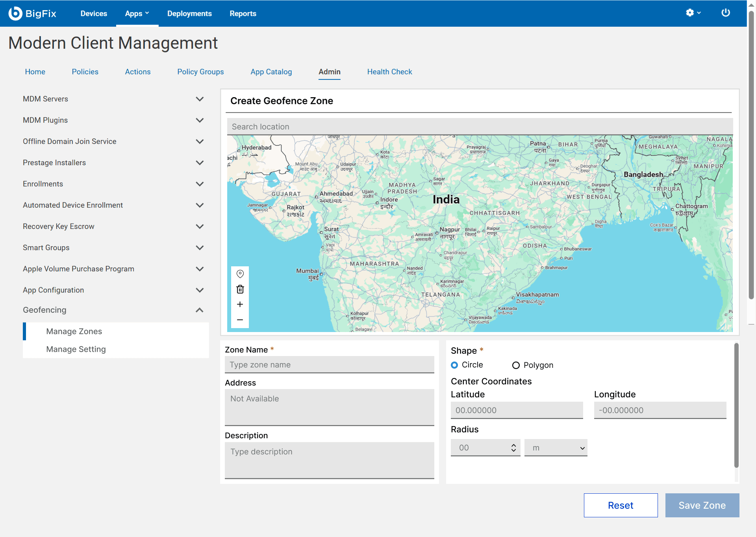This screenshot has height=537, width=756.
Task: Click the Save Zone button
Action: point(702,505)
